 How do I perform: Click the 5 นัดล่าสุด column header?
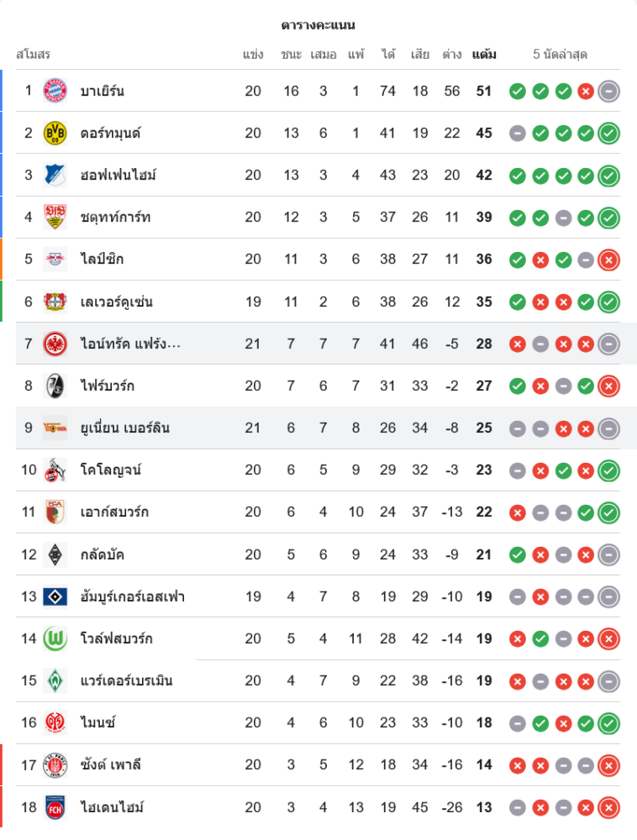coord(560,55)
